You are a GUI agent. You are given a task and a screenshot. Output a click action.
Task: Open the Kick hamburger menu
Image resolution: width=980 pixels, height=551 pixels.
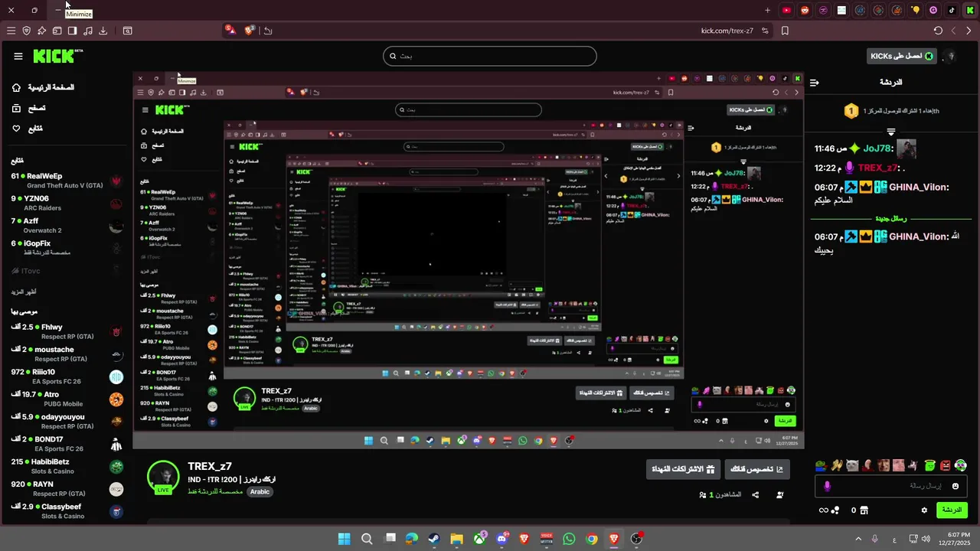[x=18, y=56]
